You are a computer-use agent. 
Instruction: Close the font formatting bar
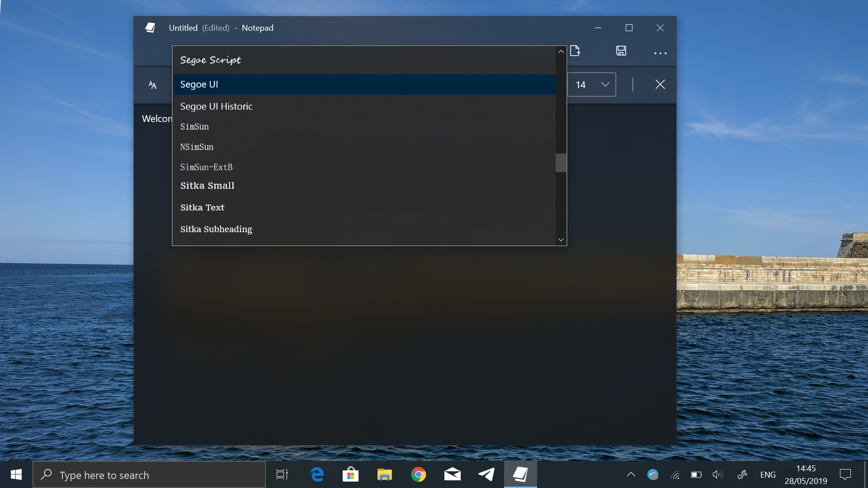pyautogui.click(x=660, y=84)
